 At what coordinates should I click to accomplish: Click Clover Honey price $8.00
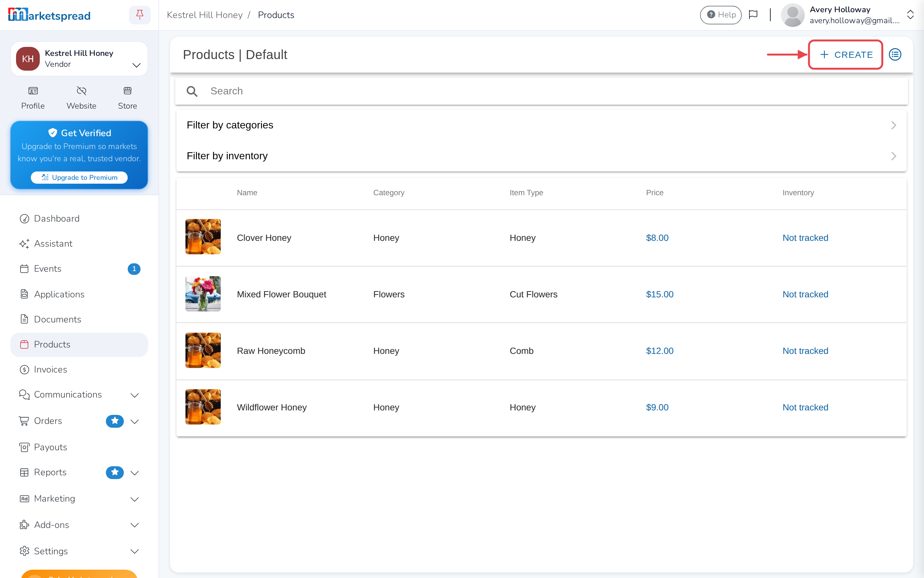(657, 238)
